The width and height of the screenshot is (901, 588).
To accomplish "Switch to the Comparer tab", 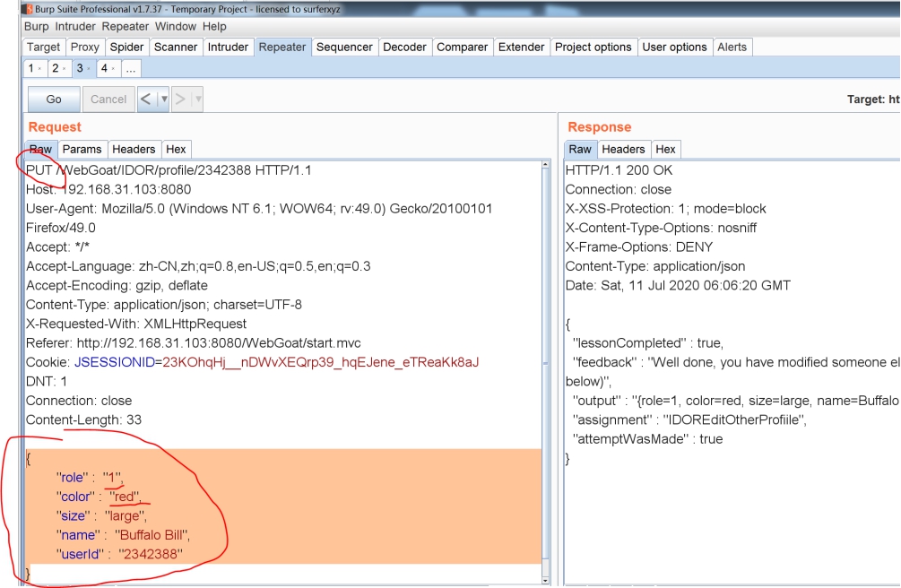I will tap(462, 48).
